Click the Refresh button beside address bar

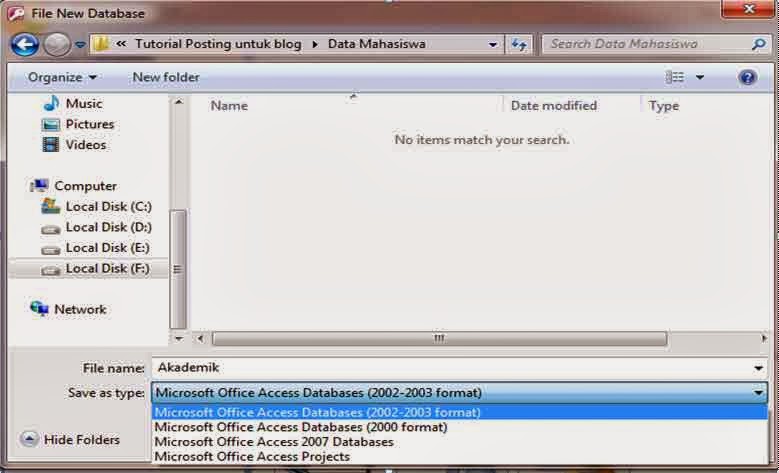click(x=519, y=44)
